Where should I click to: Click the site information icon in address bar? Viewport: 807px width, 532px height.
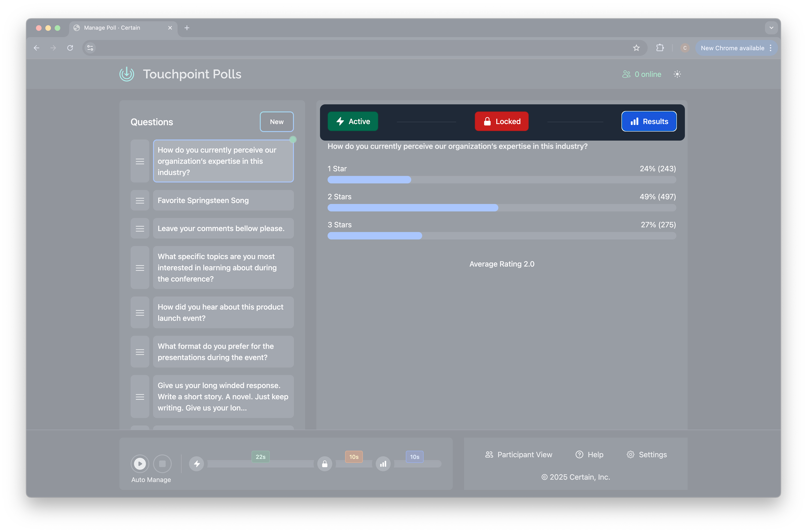click(90, 48)
